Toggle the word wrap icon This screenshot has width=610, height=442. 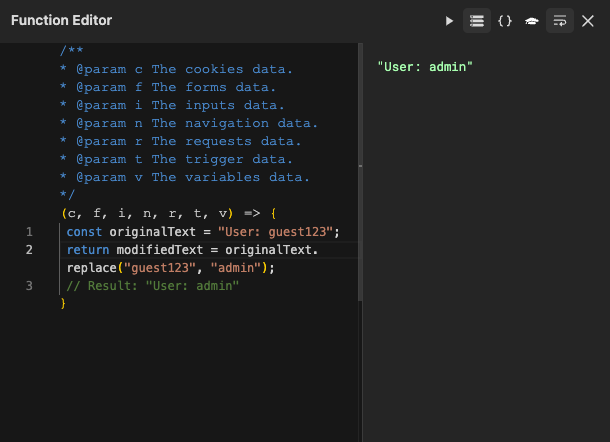click(x=560, y=21)
